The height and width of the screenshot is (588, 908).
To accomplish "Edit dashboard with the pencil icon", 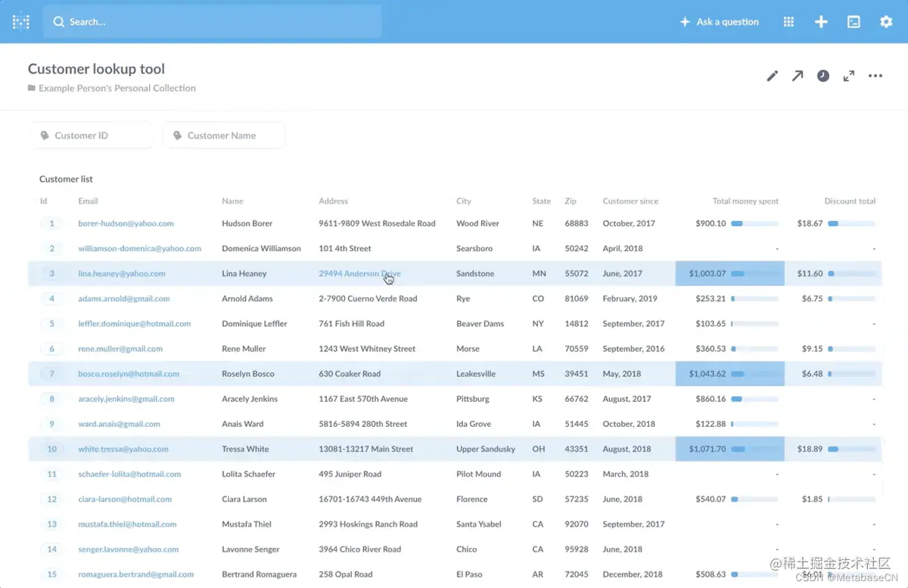I will click(772, 76).
